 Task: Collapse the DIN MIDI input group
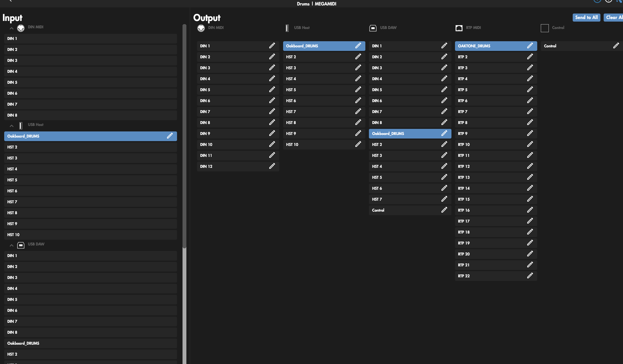[x=12, y=28]
